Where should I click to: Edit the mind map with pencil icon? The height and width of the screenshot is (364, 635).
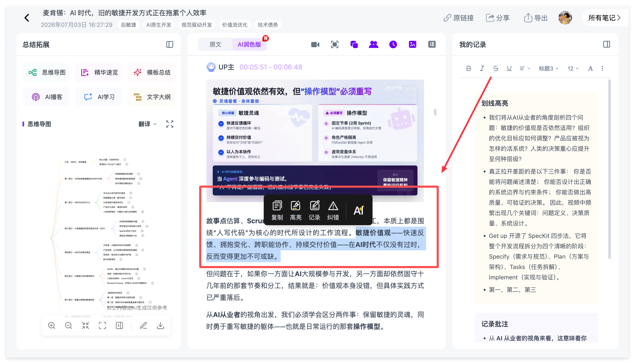144,325
